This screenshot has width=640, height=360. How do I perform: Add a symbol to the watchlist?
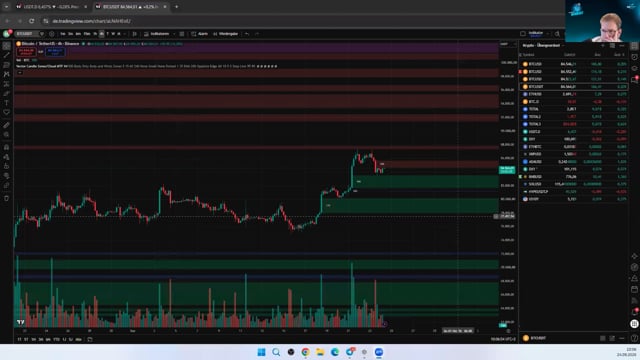[x=603, y=45]
